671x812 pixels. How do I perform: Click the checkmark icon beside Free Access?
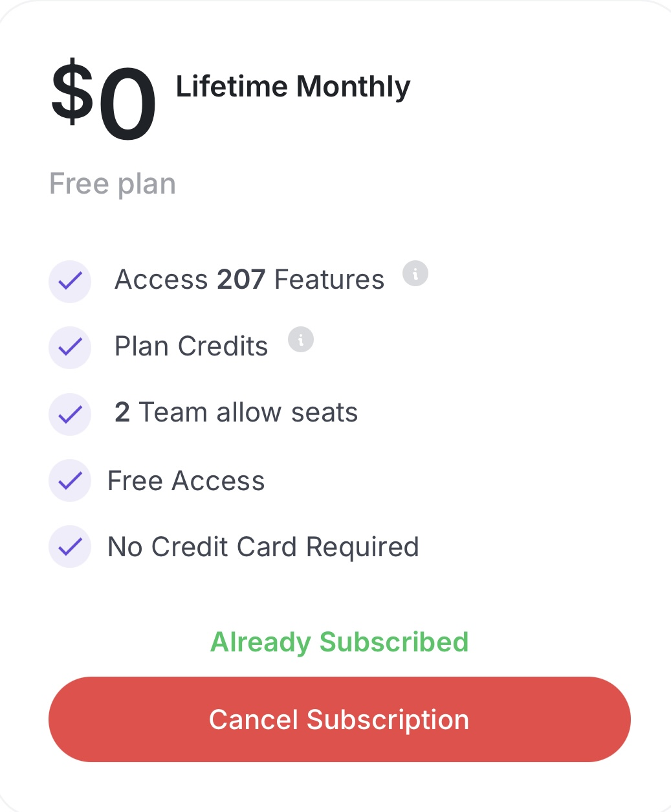click(x=70, y=480)
